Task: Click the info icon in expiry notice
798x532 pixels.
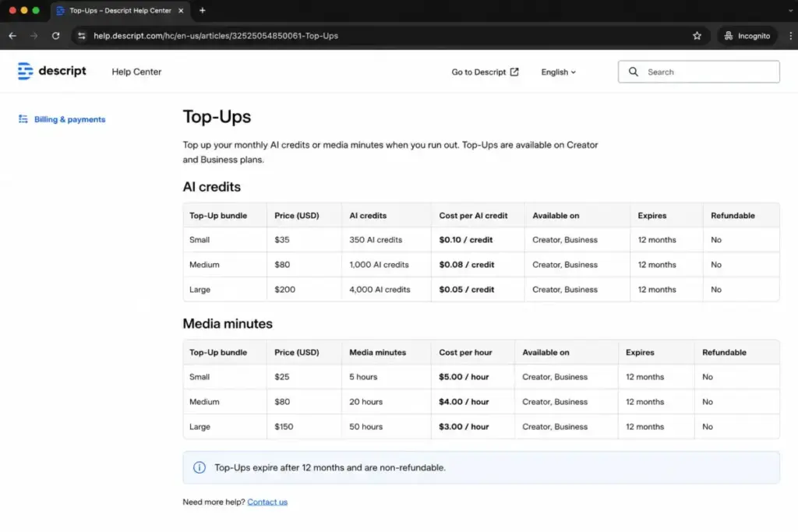Action: 199,467
